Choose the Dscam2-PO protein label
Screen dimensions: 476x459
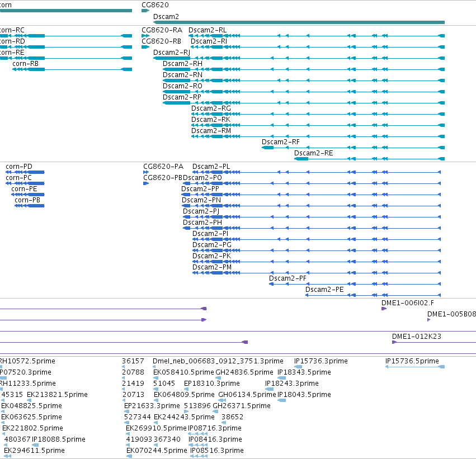(x=202, y=178)
